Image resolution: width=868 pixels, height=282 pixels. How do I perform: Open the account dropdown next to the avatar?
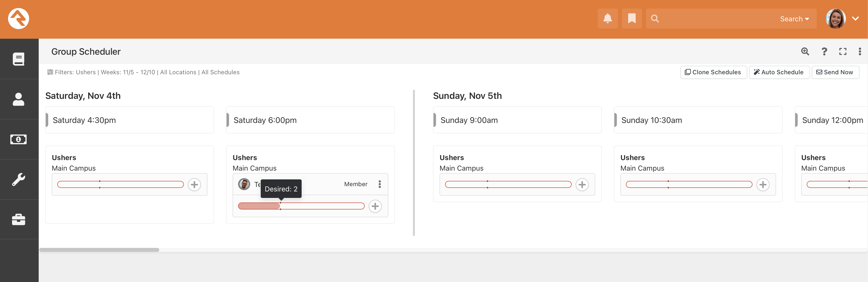(856, 19)
